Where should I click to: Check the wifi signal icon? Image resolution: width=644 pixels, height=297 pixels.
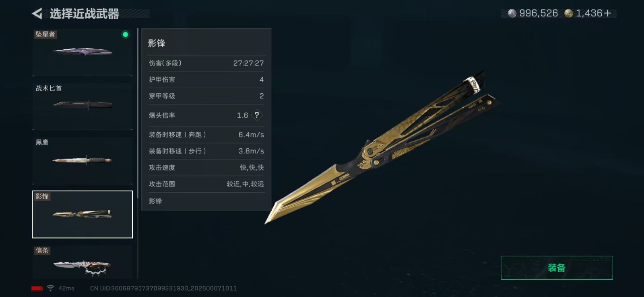[50, 288]
